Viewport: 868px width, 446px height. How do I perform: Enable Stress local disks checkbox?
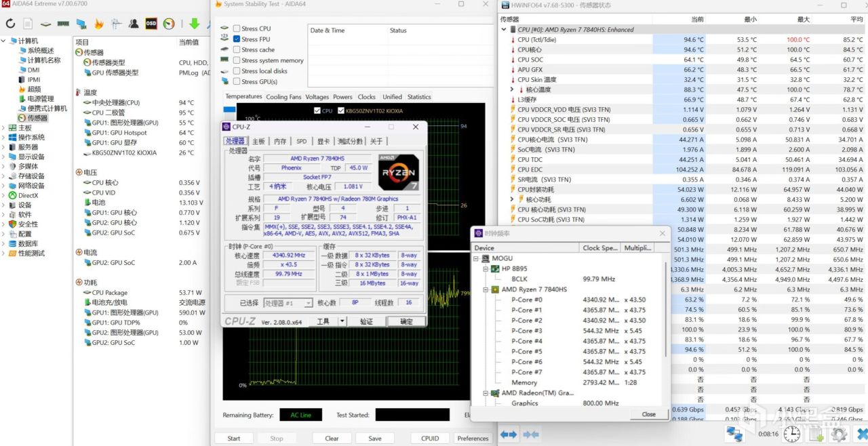[237, 71]
